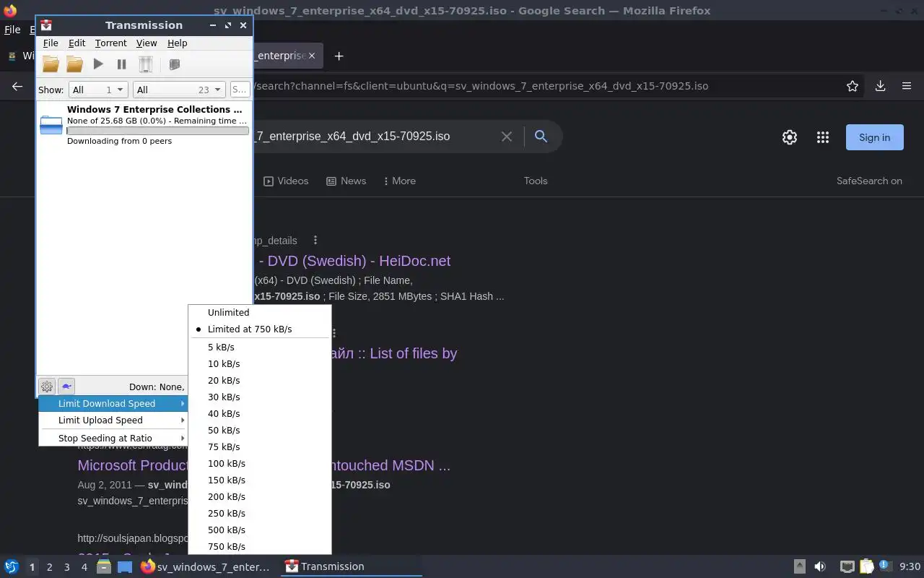Switch to Google News results

pyautogui.click(x=346, y=181)
